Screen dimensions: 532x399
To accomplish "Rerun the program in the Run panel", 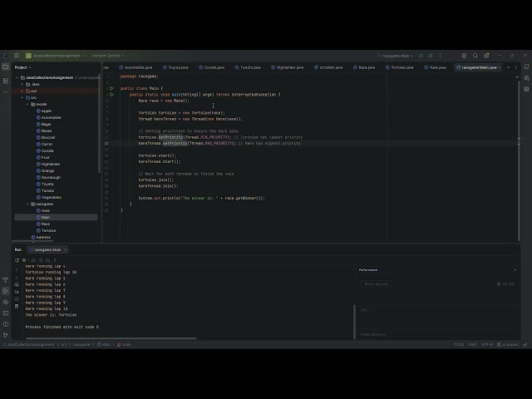I will point(17,260).
